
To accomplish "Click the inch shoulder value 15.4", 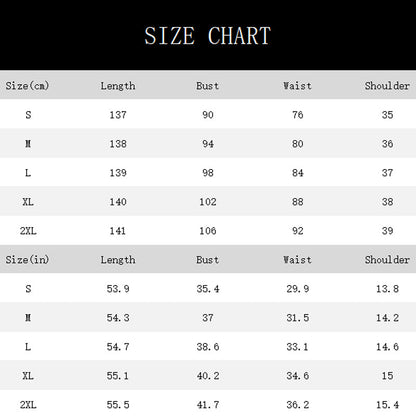I will pyautogui.click(x=387, y=405).
